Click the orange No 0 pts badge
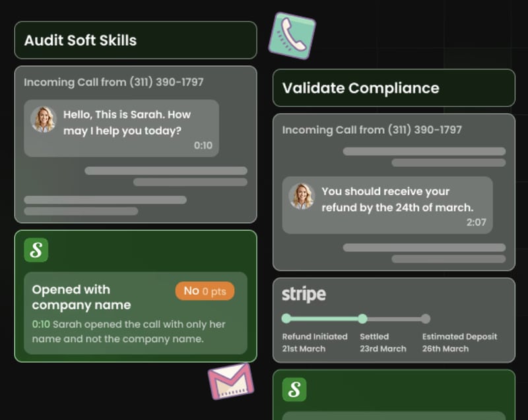This screenshot has width=528, height=420. pos(205,291)
